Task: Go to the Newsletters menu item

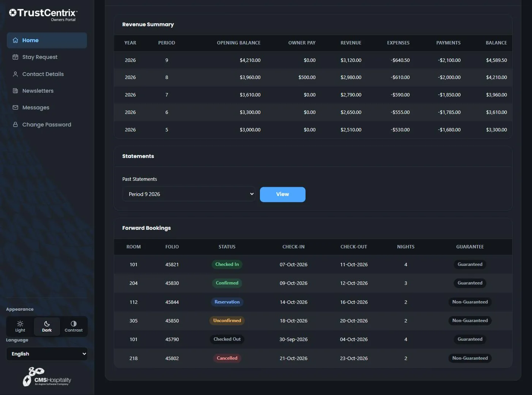Action: [47, 91]
